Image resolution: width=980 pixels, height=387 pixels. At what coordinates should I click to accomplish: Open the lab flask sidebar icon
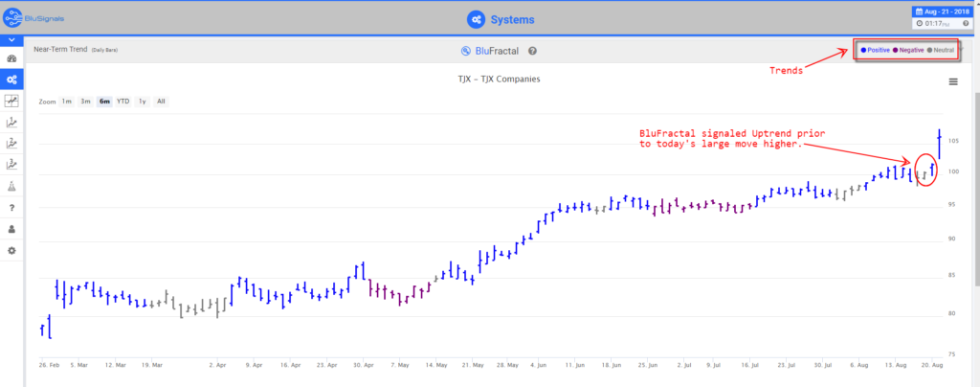point(11,186)
